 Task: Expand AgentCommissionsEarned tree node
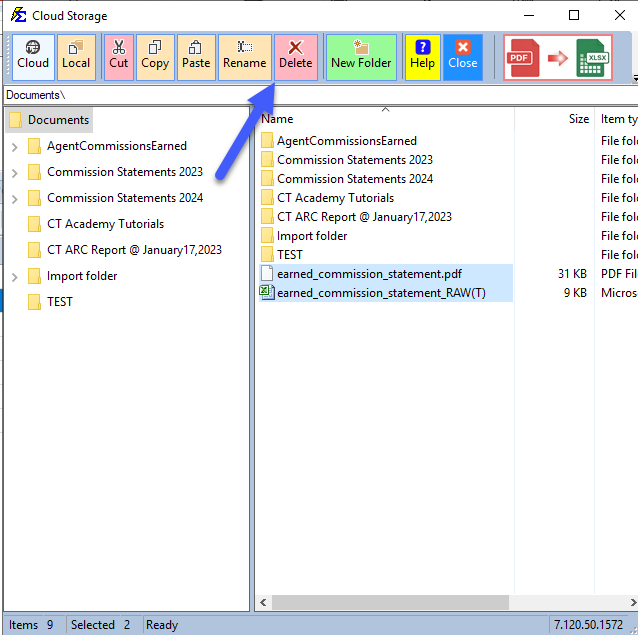point(15,147)
